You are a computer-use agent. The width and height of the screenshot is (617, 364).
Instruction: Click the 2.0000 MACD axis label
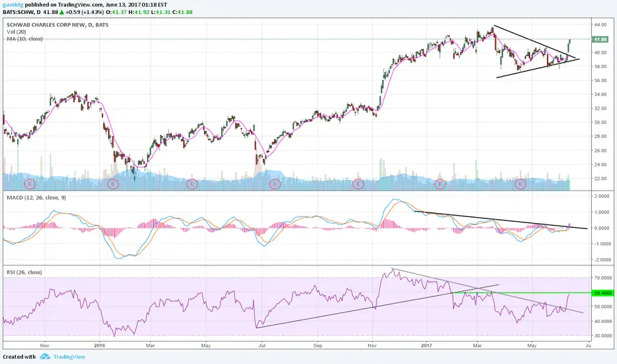(x=602, y=197)
